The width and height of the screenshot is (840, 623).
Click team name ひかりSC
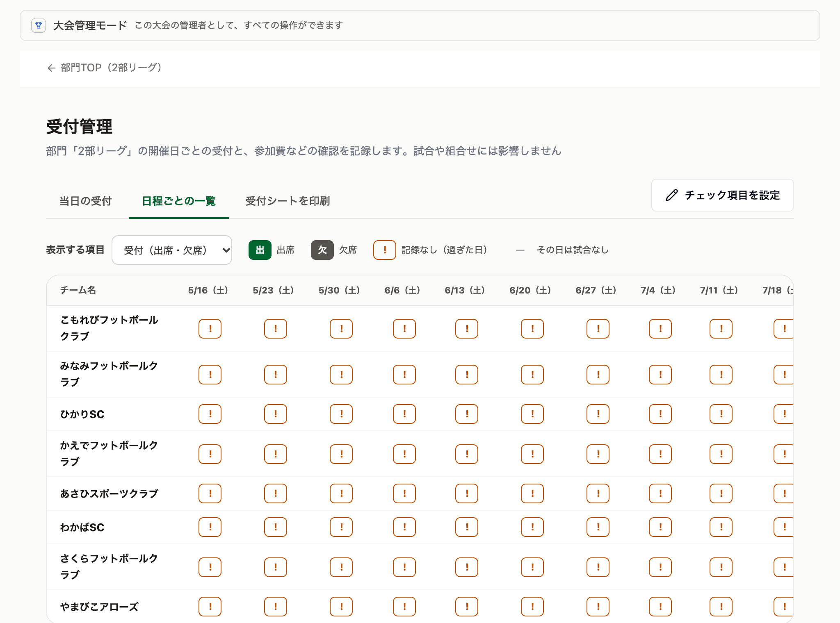click(x=82, y=414)
